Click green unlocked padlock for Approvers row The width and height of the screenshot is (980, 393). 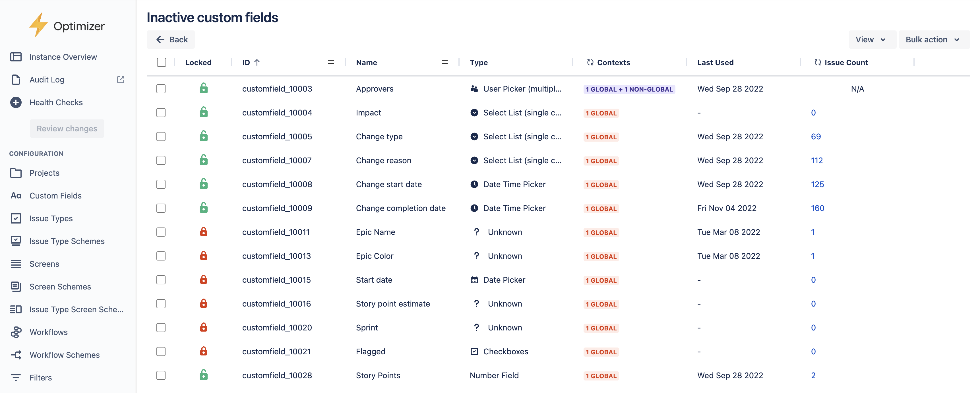(x=204, y=89)
